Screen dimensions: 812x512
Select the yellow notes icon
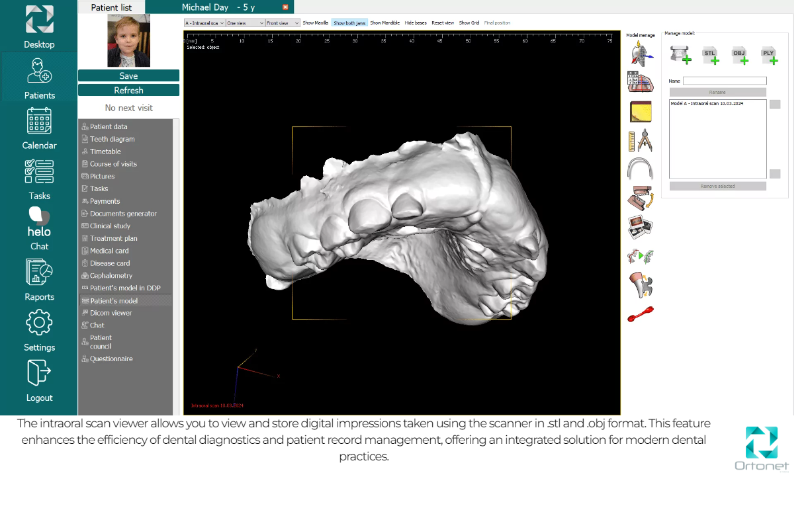pyautogui.click(x=640, y=111)
